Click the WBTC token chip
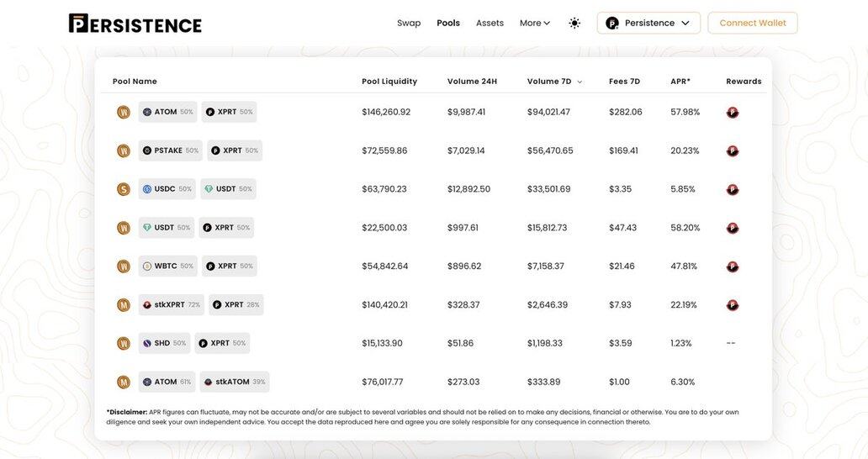 point(168,266)
